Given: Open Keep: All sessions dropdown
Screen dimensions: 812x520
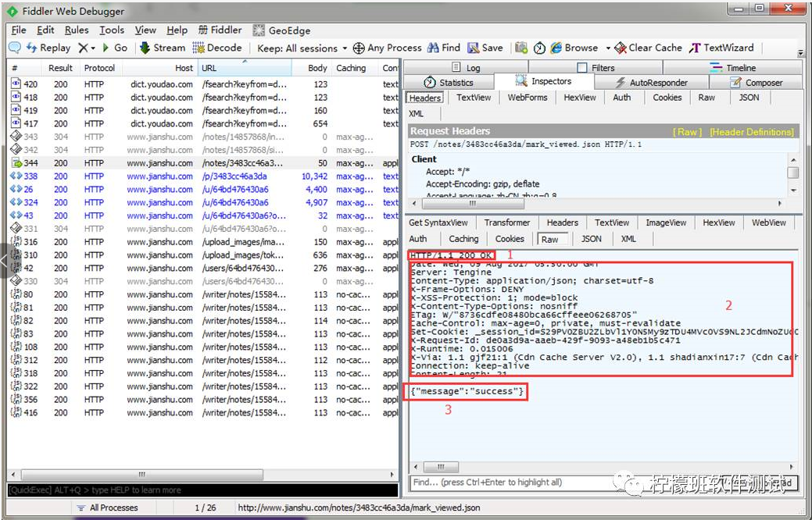Looking at the screenshot, I should tap(302, 48).
